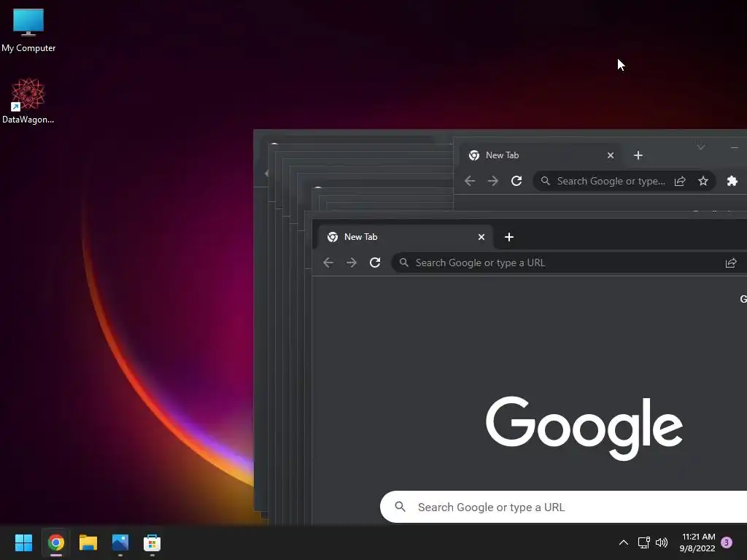Go forward in the back Chrome window

point(493,182)
